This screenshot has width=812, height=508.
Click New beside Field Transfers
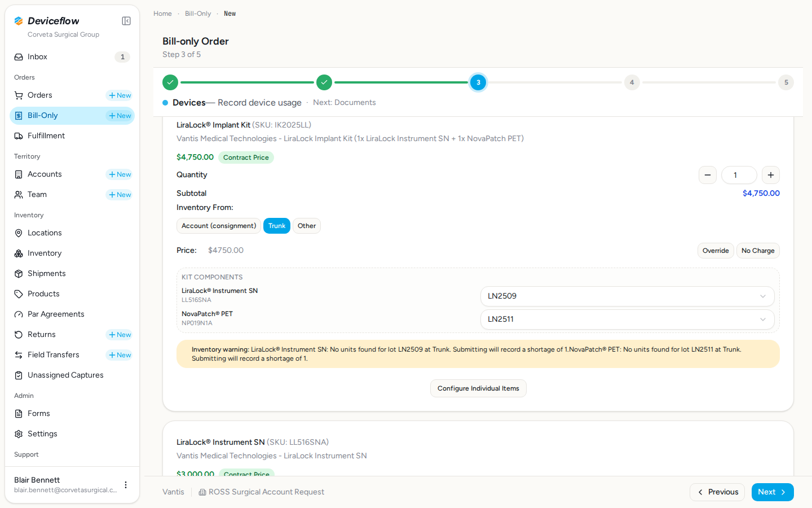pos(120,355)
